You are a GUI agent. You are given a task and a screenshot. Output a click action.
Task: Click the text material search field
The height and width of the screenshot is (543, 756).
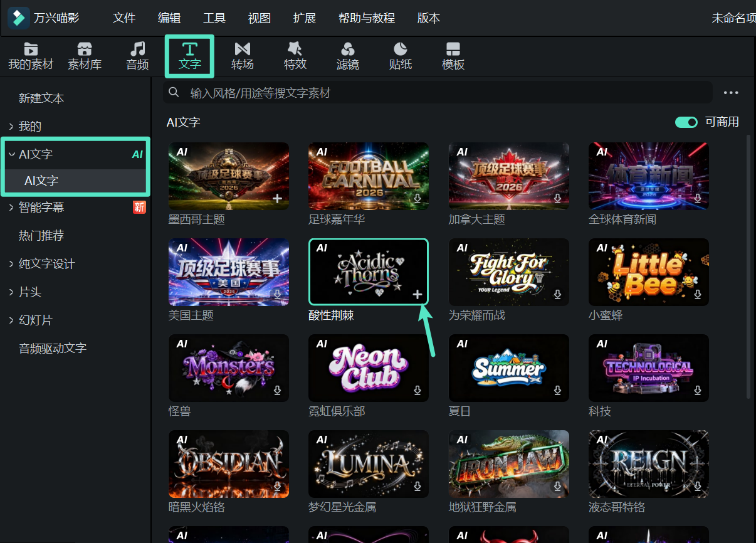point(438,93)
